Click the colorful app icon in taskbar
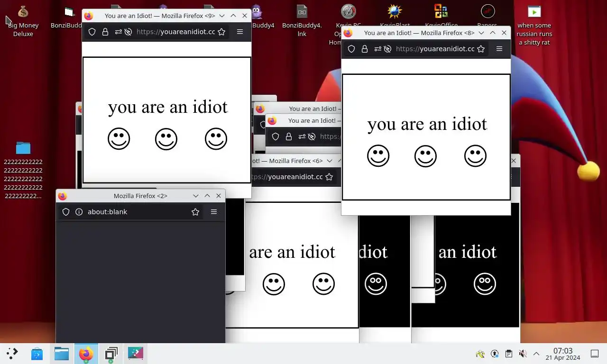 [136, 354]
